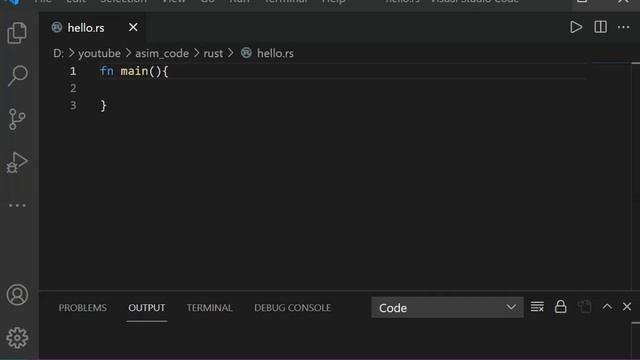
Task: Clear the output panel
Action: (x=537, y=307)
